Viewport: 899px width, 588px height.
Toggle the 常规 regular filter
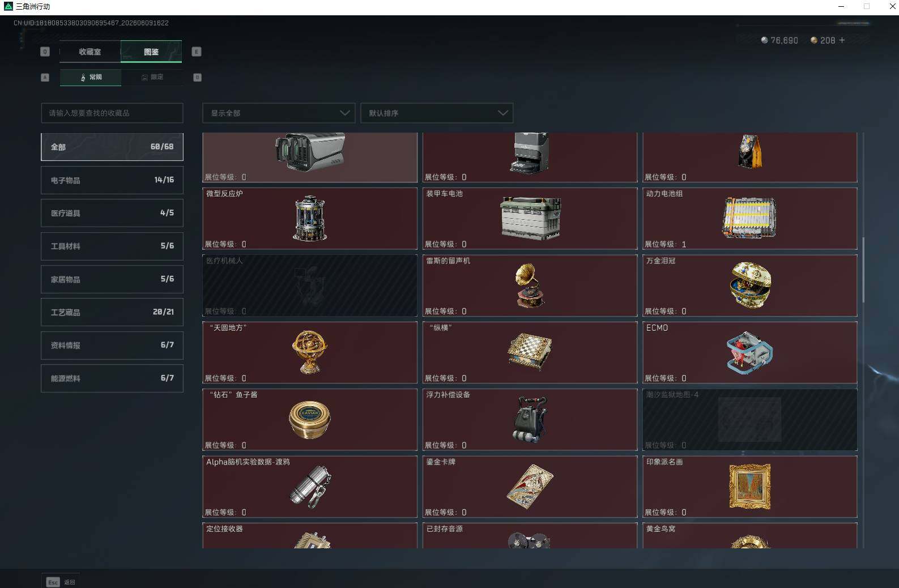coord(91,77)
